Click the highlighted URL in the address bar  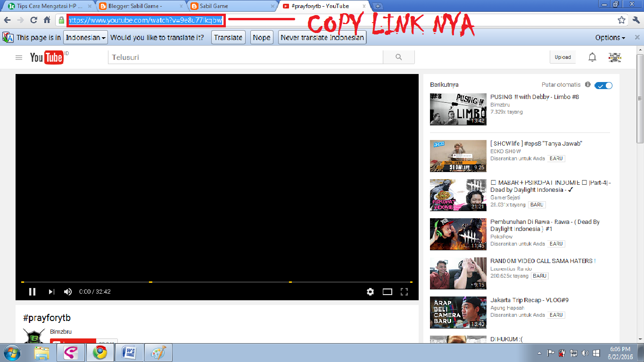point(146,20)
